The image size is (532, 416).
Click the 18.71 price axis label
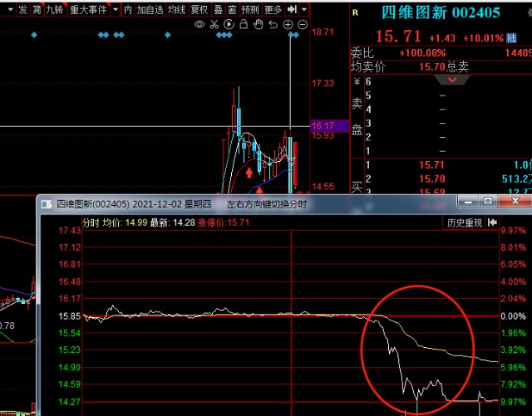click(x=323, y=32)
